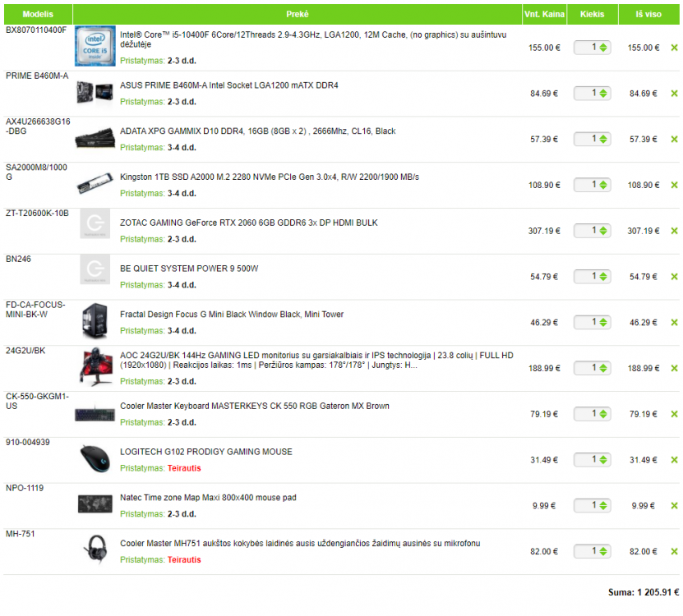The image size is (683, 616).
Task: Open AOC 24G2U/BK monitor product link
Action: coord(316,361)
